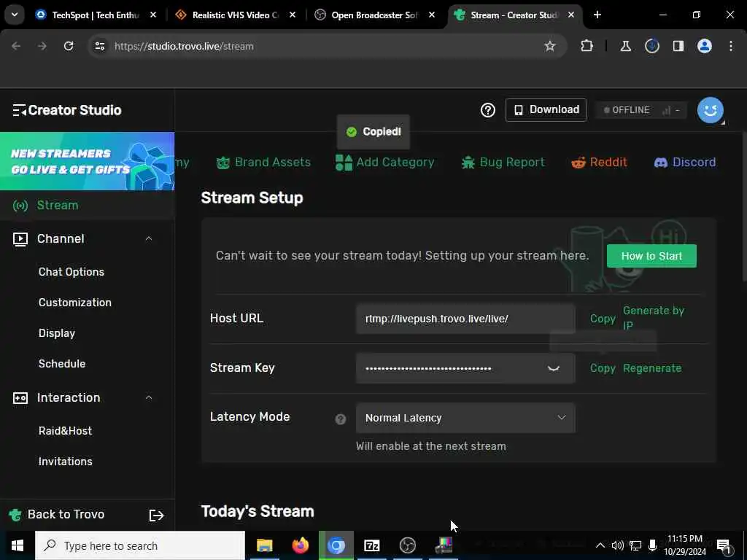Click the address bar URL
Screen dimensions: 747x560
point(184,46)
